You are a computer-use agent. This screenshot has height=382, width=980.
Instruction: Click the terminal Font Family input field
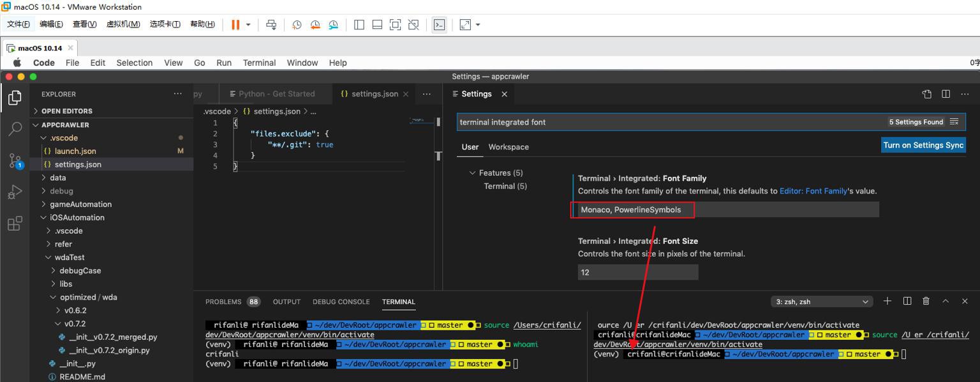pyautogui.click(x=728, y=210)
